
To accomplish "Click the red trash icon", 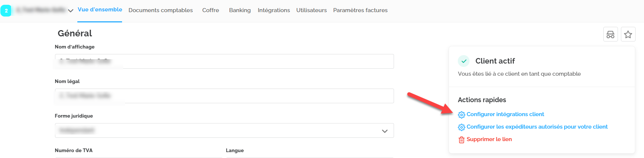I will click(461, 140).
